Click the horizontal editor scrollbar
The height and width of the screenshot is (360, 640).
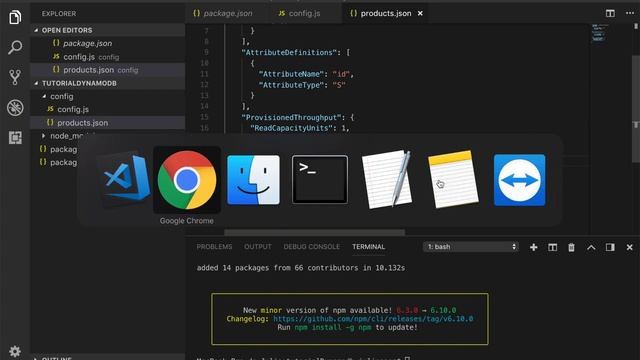click(314, 232)
